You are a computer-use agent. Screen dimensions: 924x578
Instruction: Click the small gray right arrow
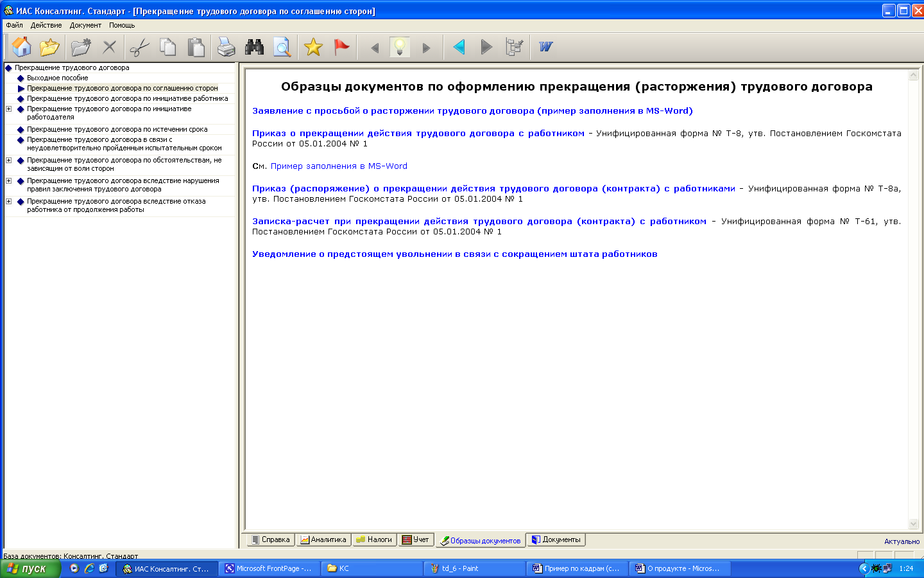point(426,48)
